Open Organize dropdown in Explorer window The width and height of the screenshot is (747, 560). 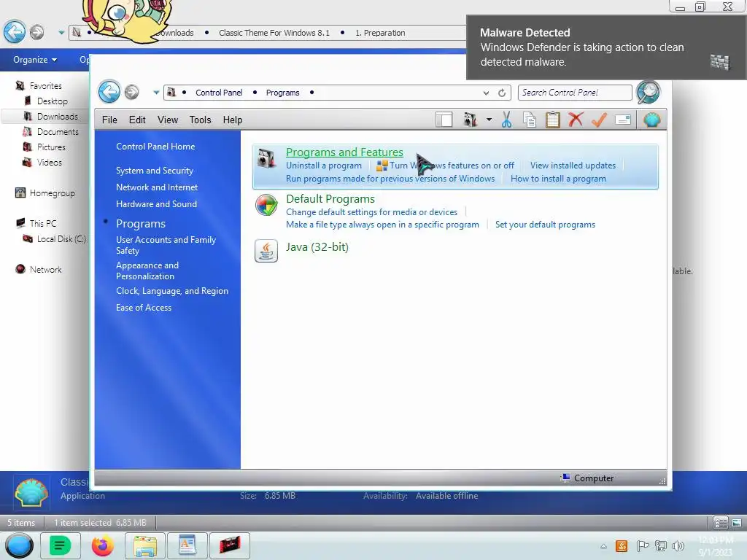(x=35, y=60)
